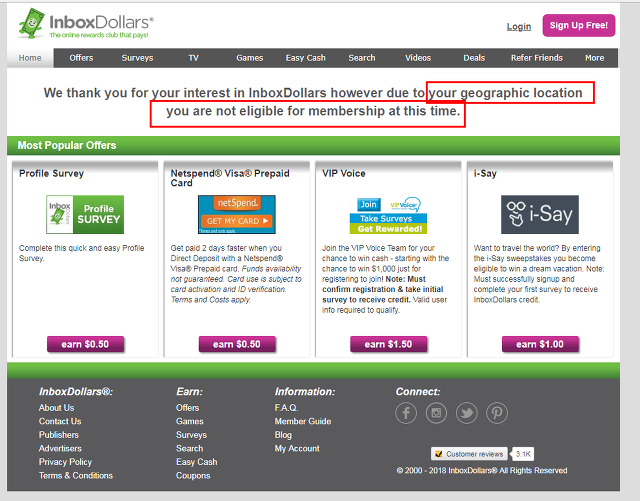Open the Customer reviews badge
640x501 pixels.
point(469,454)
